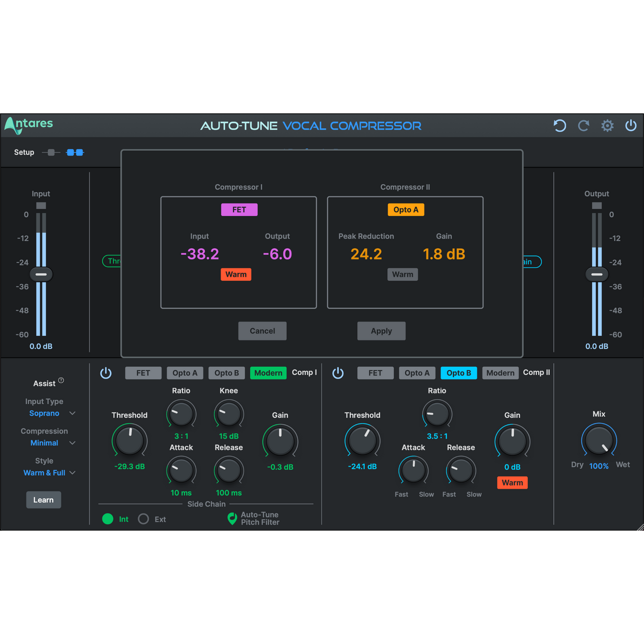This screenshot has width=644, height=644.
Task: Power off Compressor I
Action: click(x=106, y=373)
